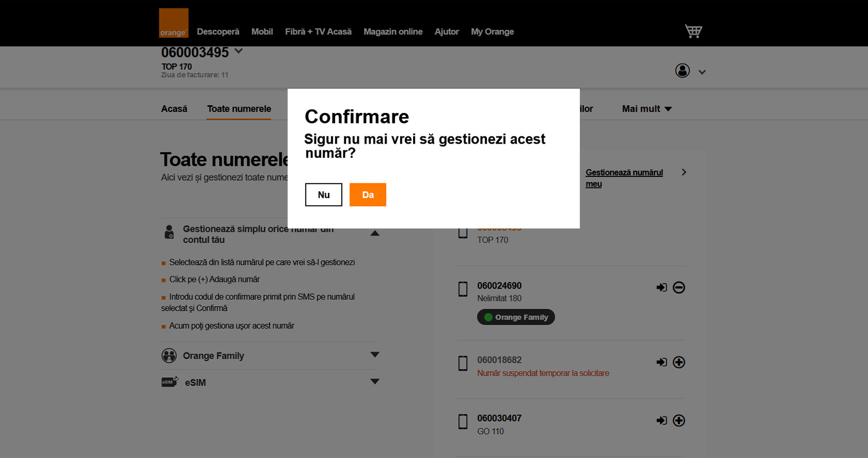Expand the eSIM section
The height and width of the screenshot is (458, 868).
pyautogui.click(x=375, y=381)
